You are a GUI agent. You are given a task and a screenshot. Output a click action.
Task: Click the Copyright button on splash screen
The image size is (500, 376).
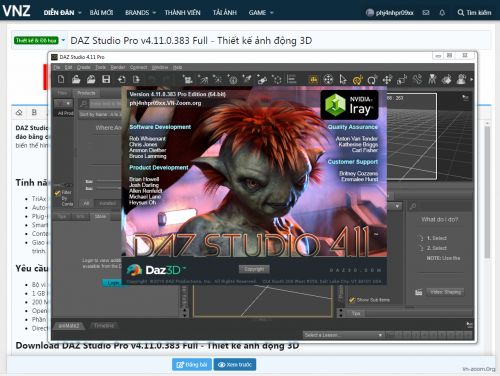(254, 269)
